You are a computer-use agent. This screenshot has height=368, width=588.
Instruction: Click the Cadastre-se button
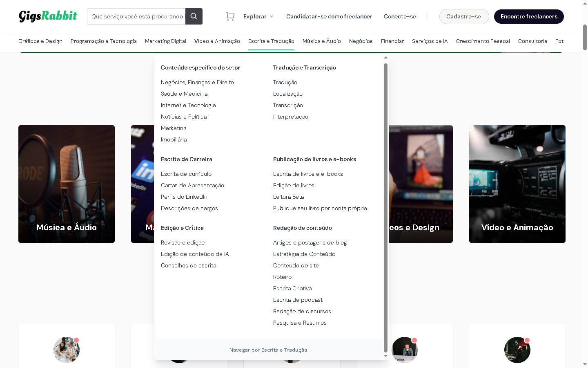(463, 16)
